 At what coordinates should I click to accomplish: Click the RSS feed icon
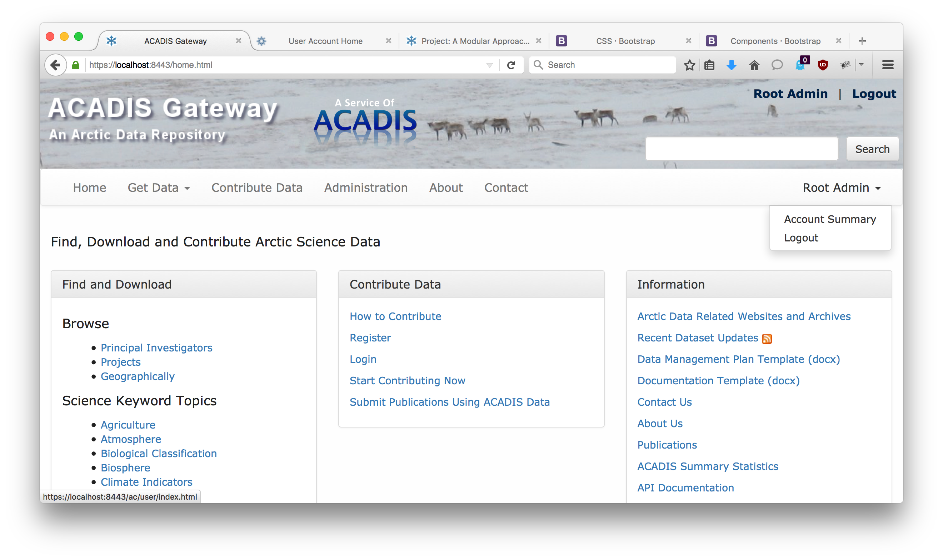coord(767,339)
